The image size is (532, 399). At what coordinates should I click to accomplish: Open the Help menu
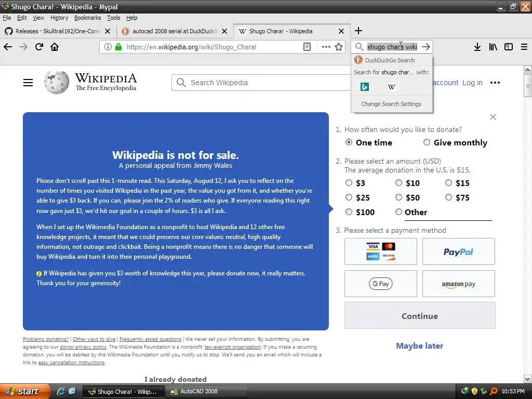click(x=131, y=18)
